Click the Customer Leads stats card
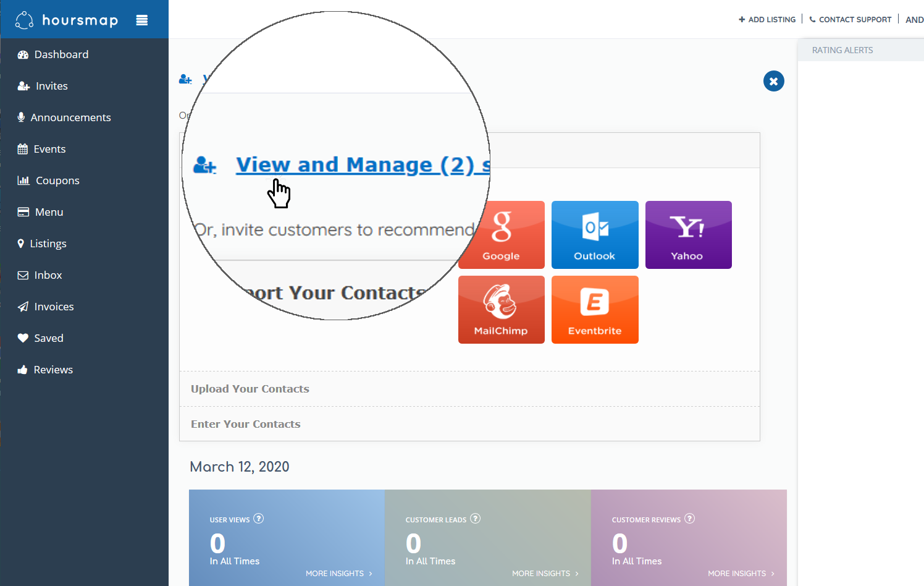The image size is (924, 586). (x=488, y=538)
